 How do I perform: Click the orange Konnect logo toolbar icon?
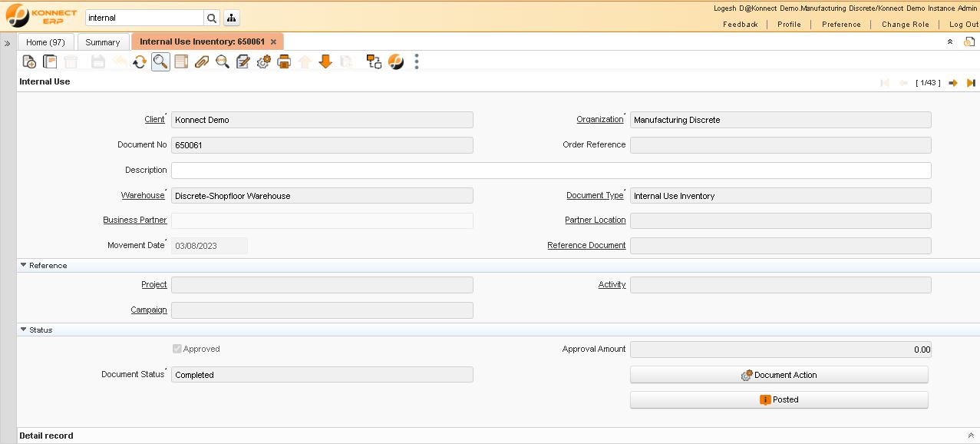coord(396,62)
